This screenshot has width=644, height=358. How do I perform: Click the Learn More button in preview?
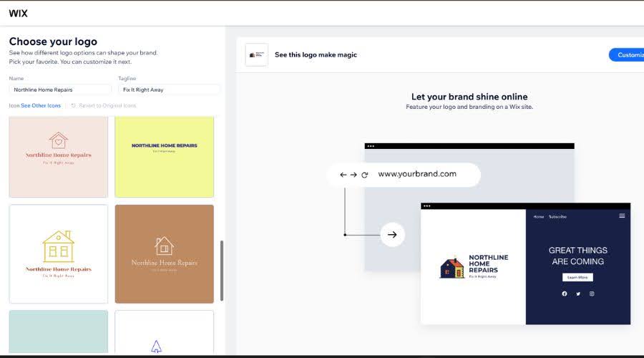click(577, 277)
